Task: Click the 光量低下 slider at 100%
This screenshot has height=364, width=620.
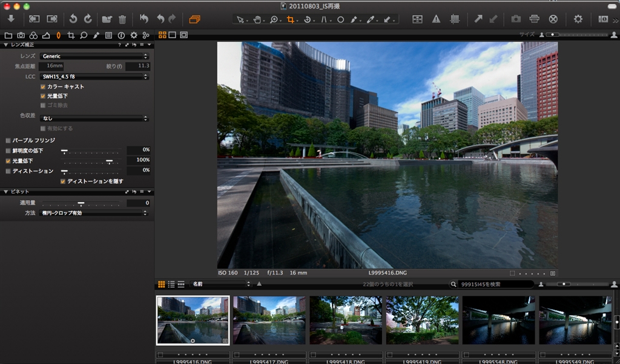Action: pos(110,161)
